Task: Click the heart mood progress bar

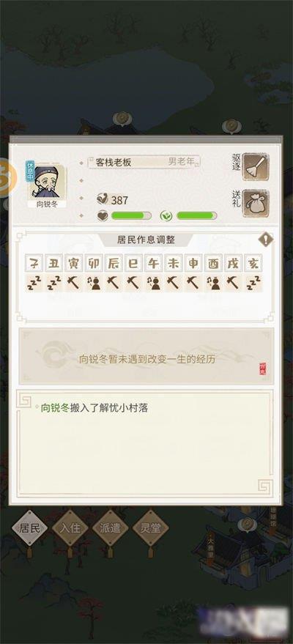Action: (131, 215)
